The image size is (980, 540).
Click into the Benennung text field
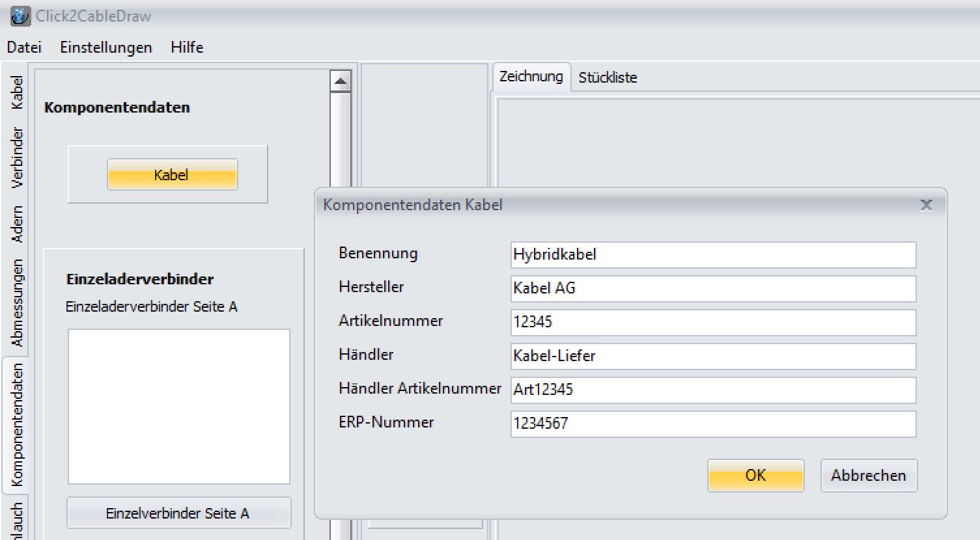point(713,255)
